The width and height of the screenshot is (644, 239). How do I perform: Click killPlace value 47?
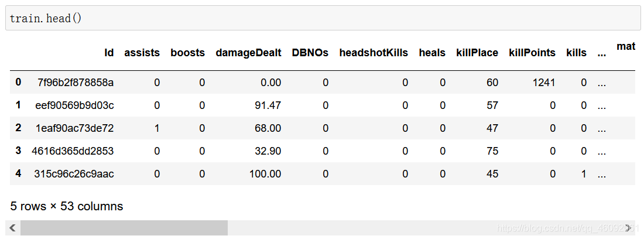tap(492, 128)
